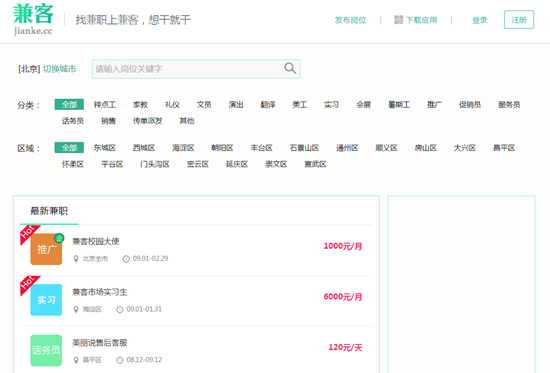Pick 门头沟区 area filter
The image size is (550, 373).
point(155,164)
